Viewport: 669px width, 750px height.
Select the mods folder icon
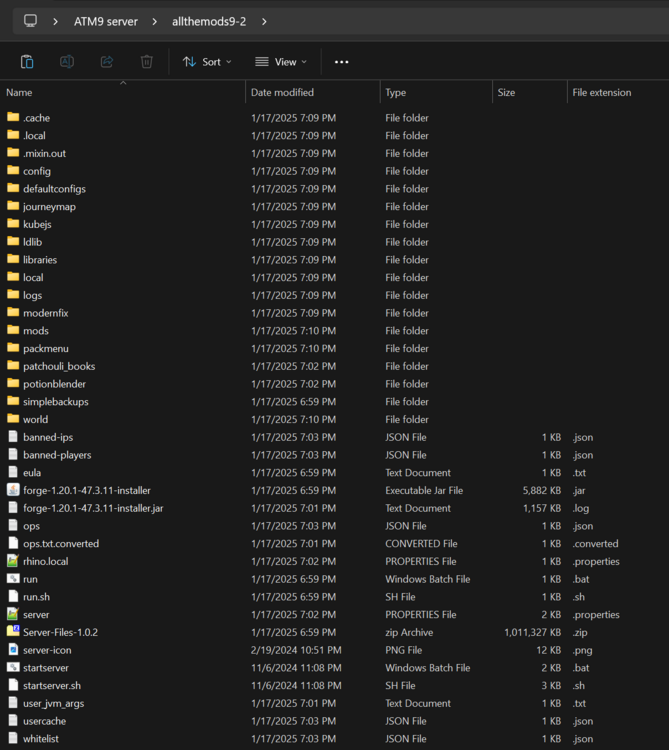pos(13,330)
